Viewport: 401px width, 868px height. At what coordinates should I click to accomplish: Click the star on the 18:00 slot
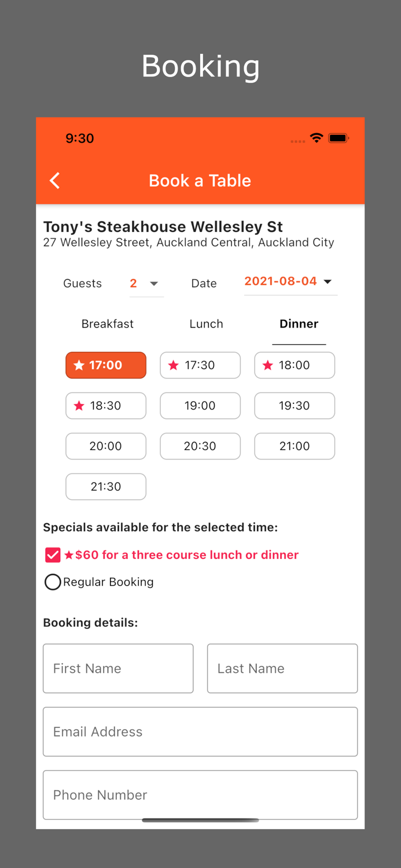tap(268, 365)
